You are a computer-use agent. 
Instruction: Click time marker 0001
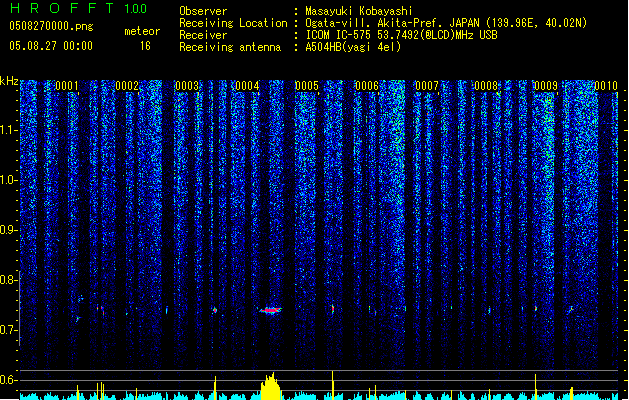pos(67,86)
